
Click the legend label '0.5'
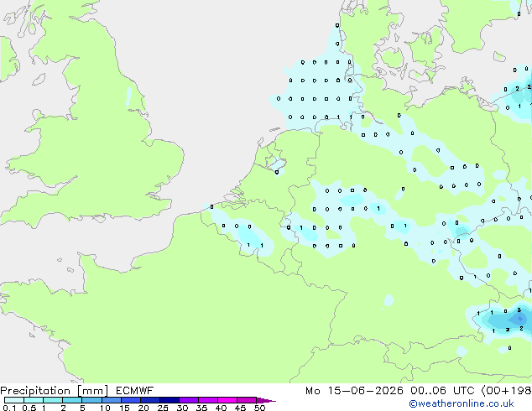[x=29, y=408]
